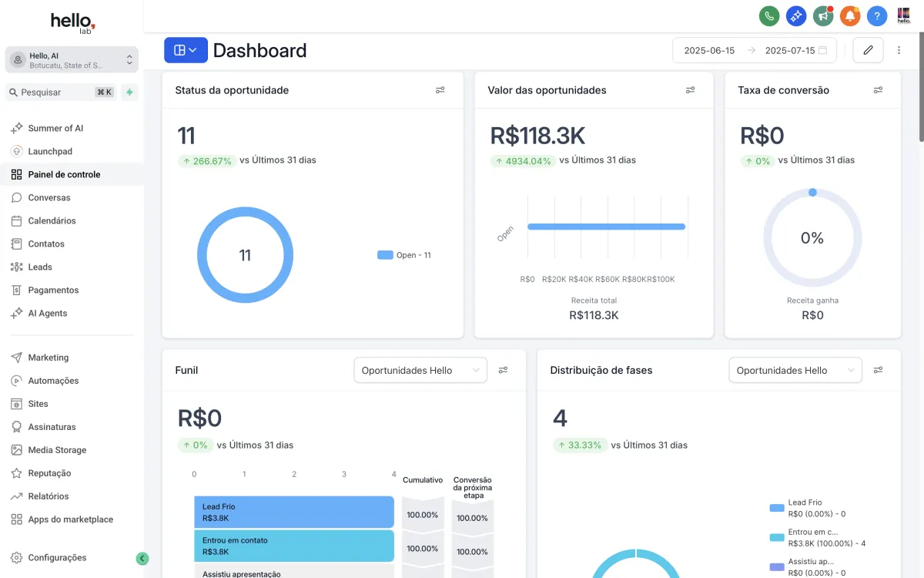Open the user profile avatar
This screenshot has width=924, height=578.
coord(904,15)
